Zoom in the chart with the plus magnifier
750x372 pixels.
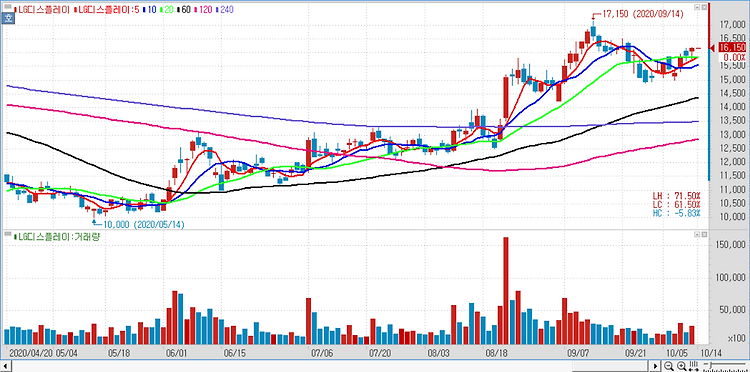682,366
